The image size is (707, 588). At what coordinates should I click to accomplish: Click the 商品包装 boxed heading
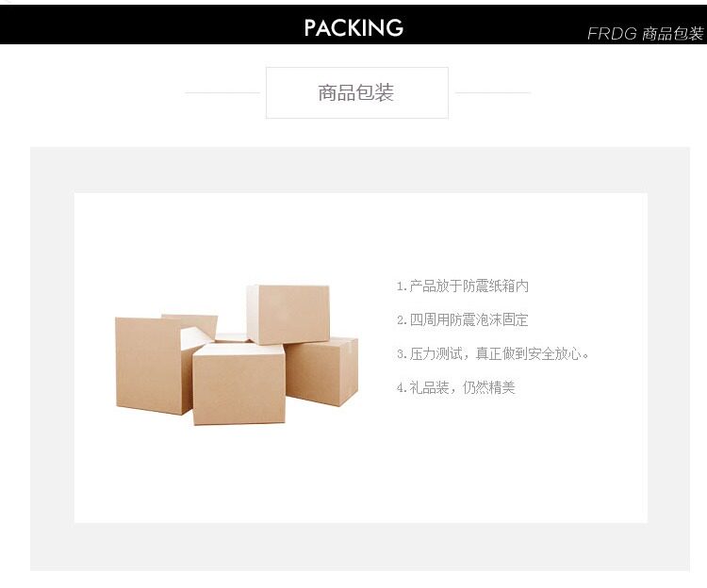356,93
